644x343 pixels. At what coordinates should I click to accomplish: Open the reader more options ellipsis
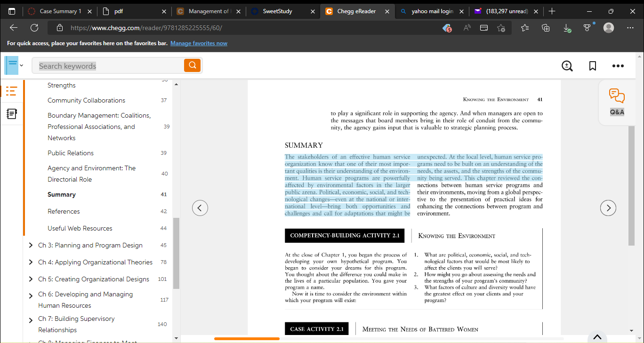tap(618, 66)
